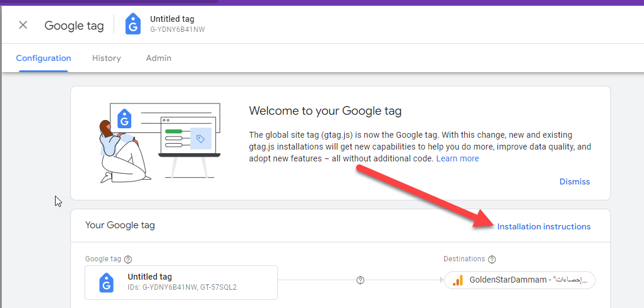Open the GoldenStarDammam destination chip
The height and width of the screenshot is (308, 644).
pyautogui.click(x=520, y=280)
